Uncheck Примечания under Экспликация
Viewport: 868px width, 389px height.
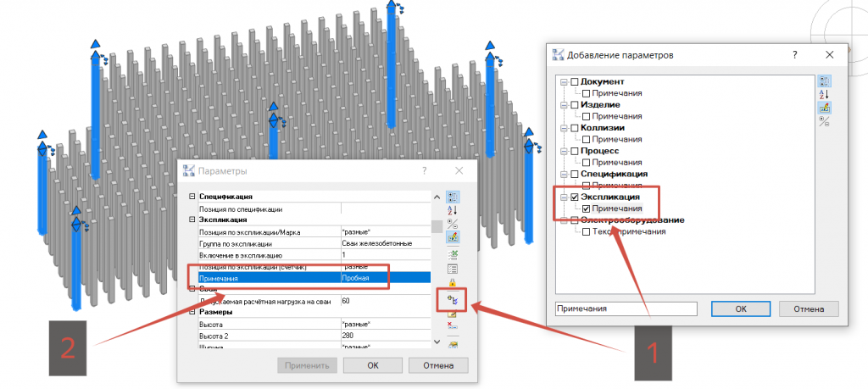click(x=587, y=208)
